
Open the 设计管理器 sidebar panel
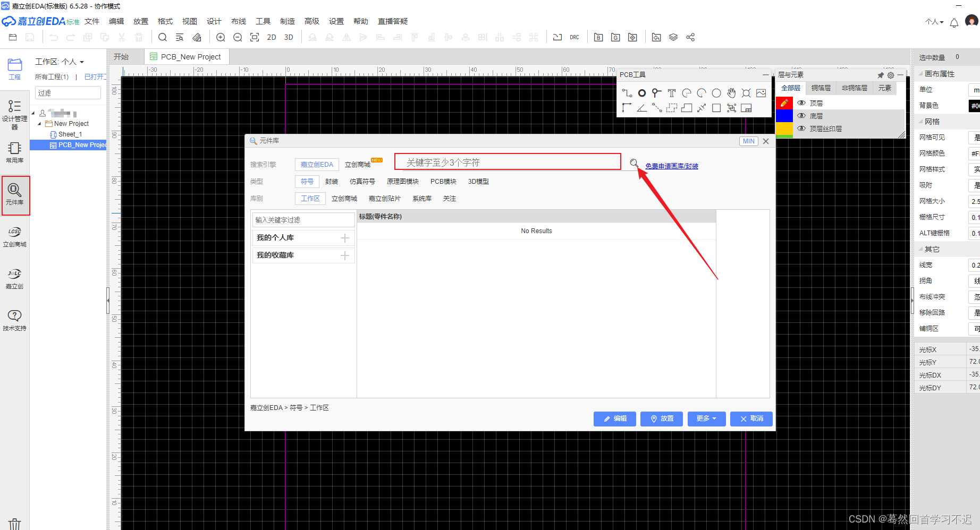(15, 114)
